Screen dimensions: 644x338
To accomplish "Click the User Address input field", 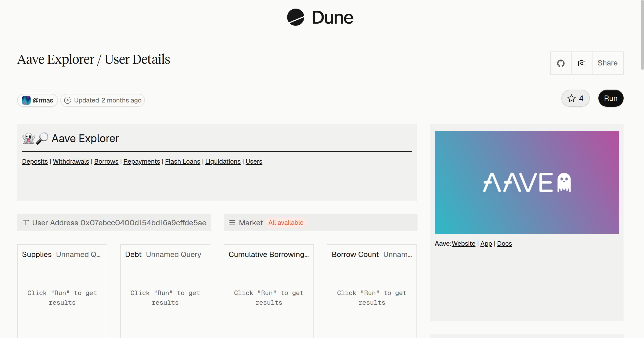I will 114,223.
